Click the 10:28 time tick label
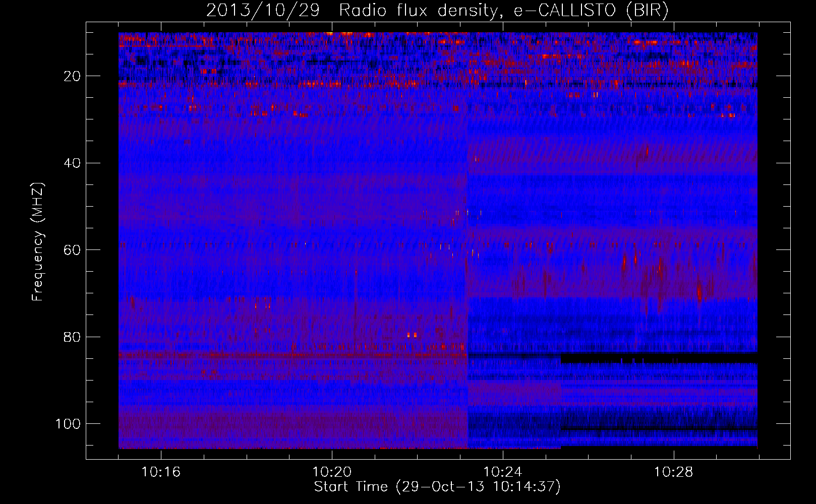The height and width of the screenshot is (504, 816). (674, 472)
